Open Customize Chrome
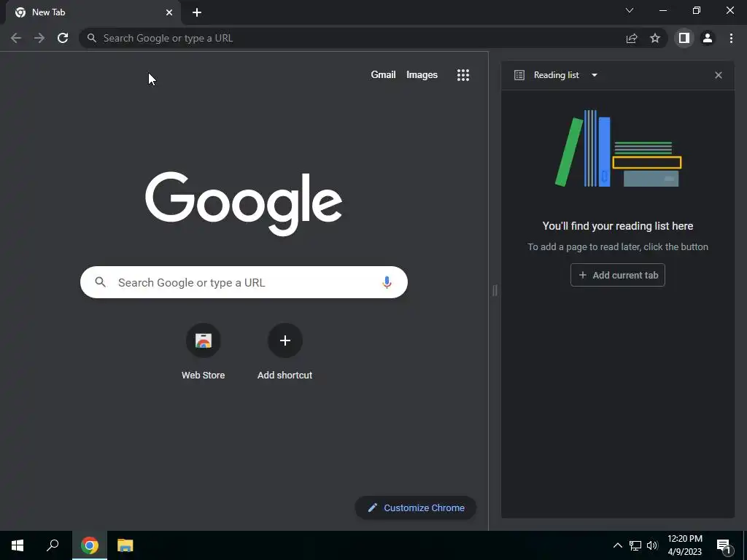The height and width of the screenshot is (560, 747). point(415,508)
